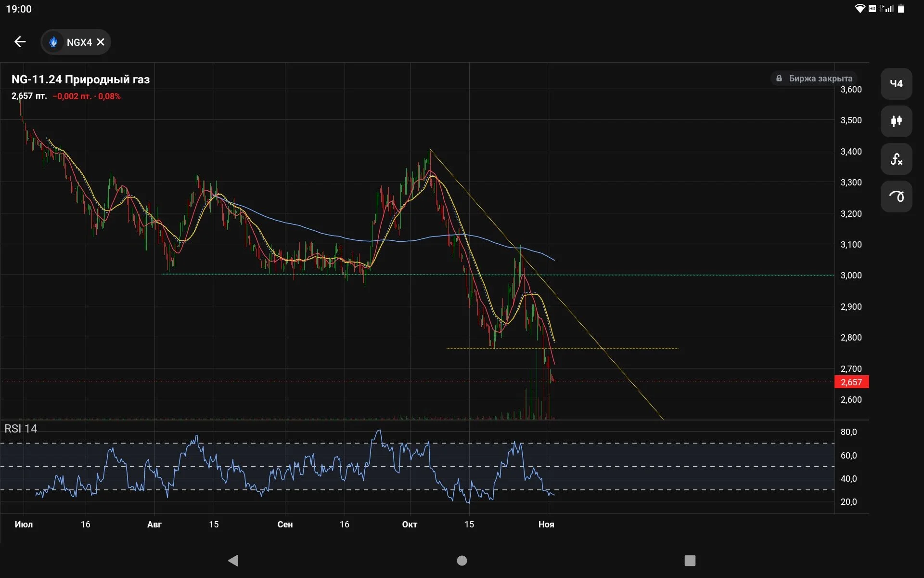The image size is (924, 578).
Task: Go back using the arrow icon
Action: (20, 42)
